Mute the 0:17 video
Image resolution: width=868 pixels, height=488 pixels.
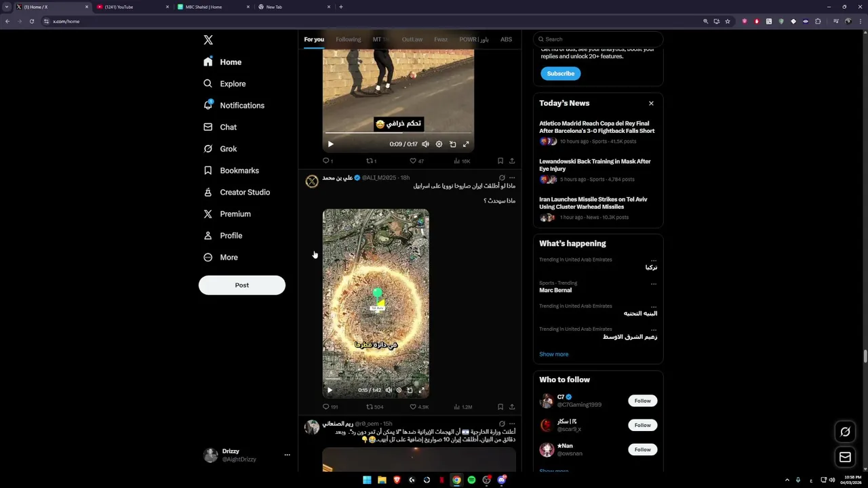click(x=425, y=144)
